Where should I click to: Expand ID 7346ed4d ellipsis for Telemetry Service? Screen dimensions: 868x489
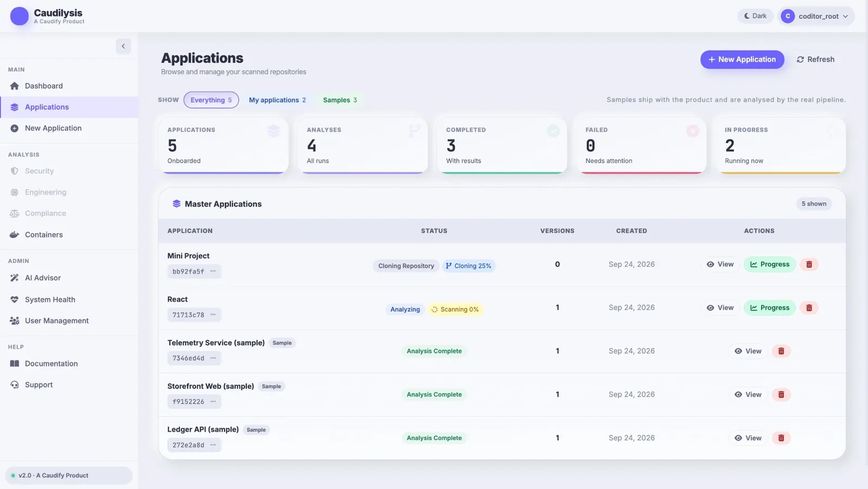pyautogui.click(x=213, y=358)
